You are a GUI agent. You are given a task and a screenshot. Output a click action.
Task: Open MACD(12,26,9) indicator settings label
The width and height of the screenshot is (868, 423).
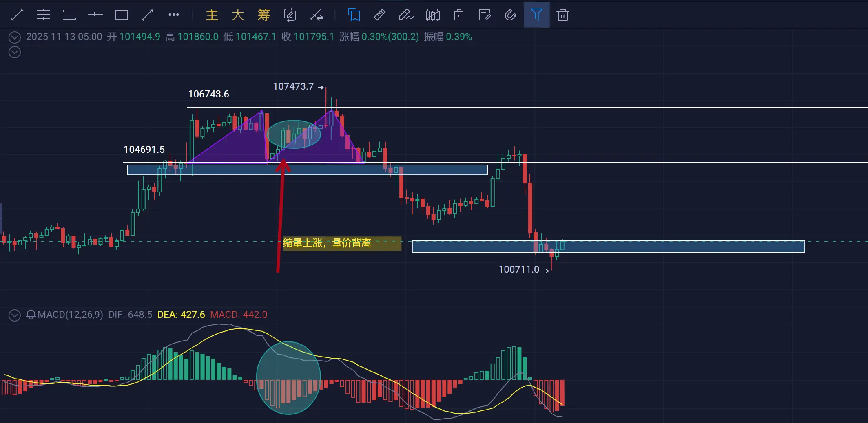pyautogui.click(x=71, y=315)
